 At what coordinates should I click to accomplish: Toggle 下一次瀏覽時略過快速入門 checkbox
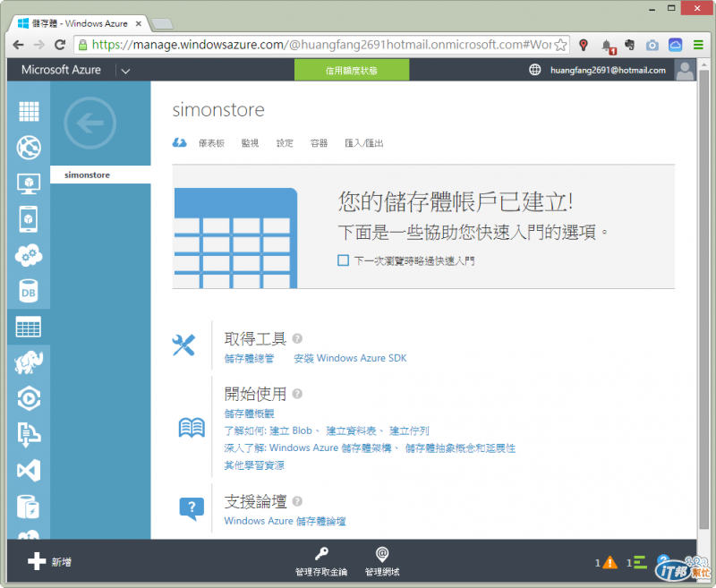pos(343,260)
